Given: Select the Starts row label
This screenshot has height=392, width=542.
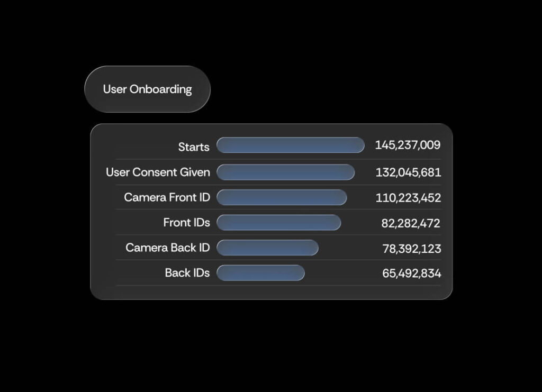Looking at the screenshot, I should [x=194, y=147].
